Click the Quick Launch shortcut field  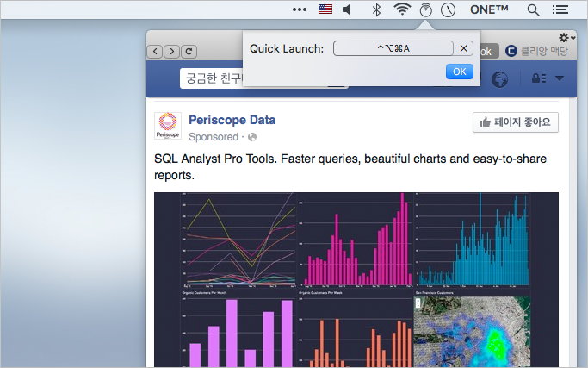[393, 48]
